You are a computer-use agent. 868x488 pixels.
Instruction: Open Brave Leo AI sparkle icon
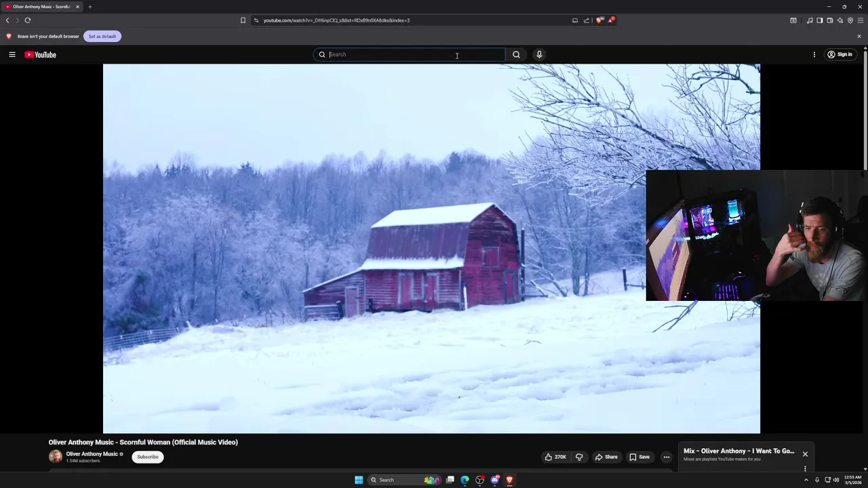click(840, 20)
